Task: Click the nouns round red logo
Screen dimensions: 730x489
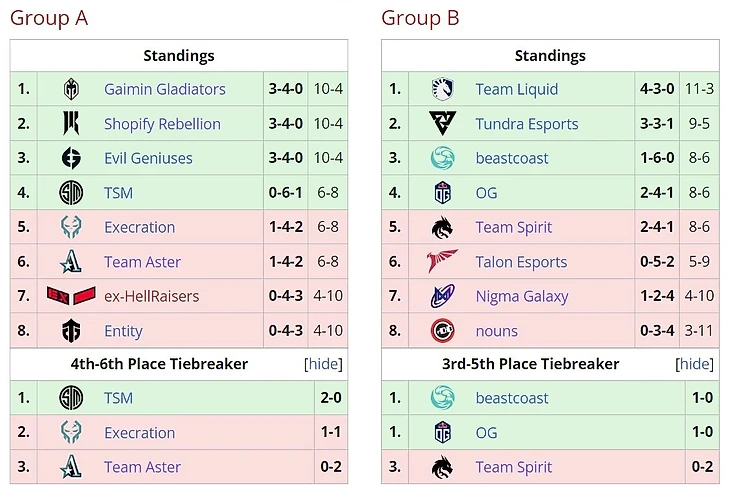Action: (442, 330)
